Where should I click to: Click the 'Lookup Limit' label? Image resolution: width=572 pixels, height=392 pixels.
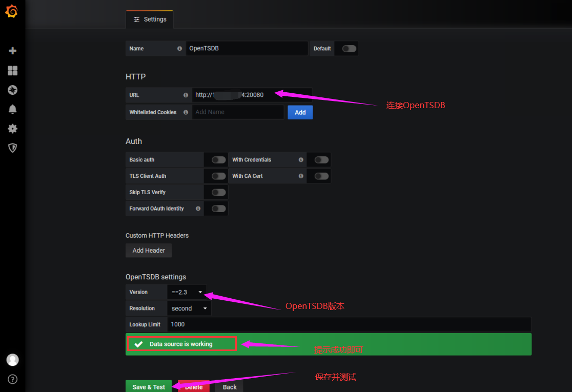click(145, 324)
